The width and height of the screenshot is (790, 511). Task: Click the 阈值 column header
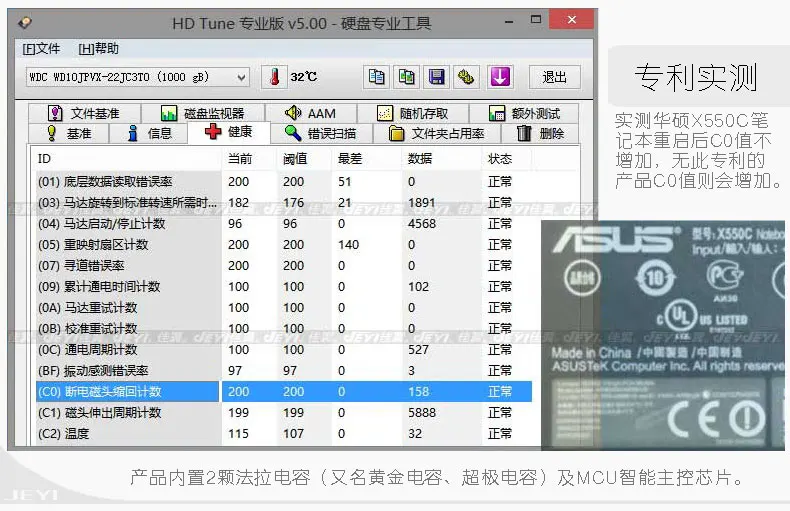point(305,159)
